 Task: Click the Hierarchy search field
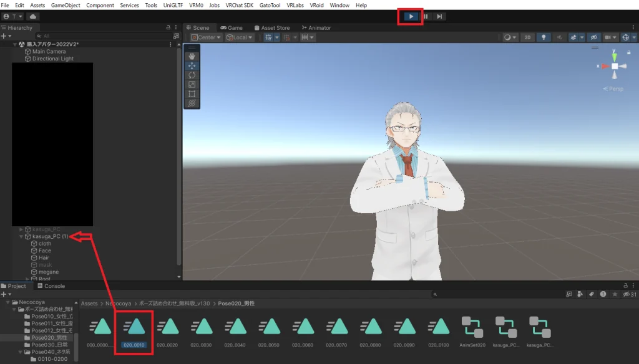click(104, 36)
